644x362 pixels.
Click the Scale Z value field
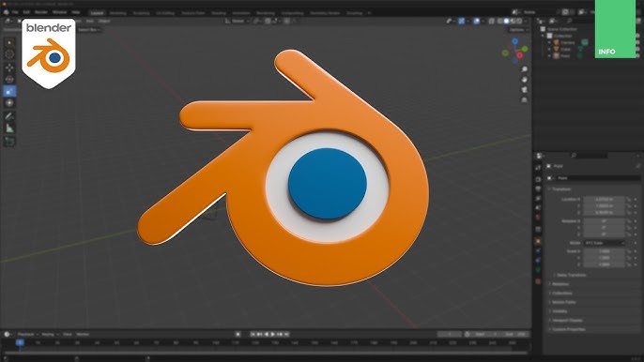pyautogui.click(x=605, y=264)
